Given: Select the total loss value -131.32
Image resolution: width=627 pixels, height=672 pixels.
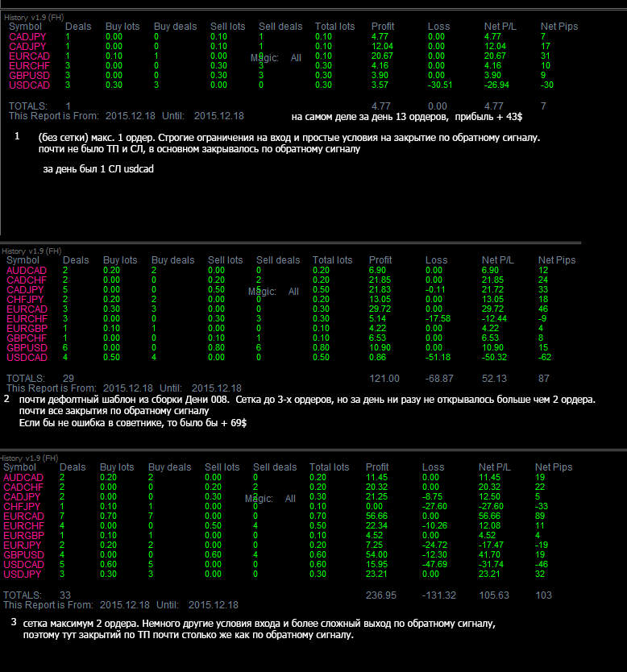Looking at the screenshot, I should (x=439, y=595).
